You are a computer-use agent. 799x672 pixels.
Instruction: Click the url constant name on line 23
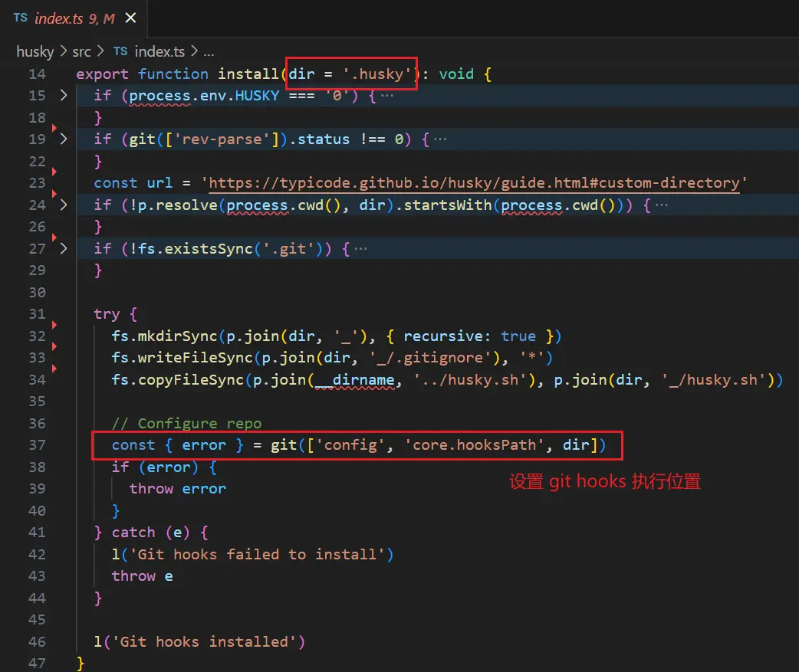tap(159, 183)
